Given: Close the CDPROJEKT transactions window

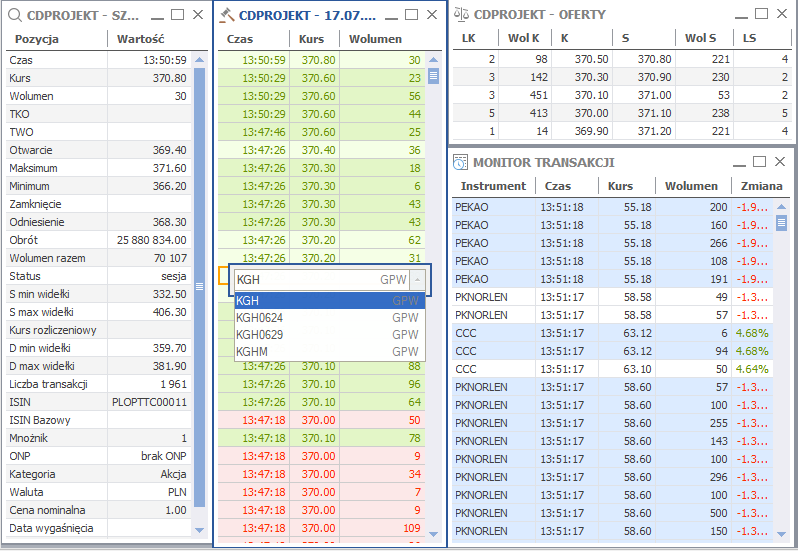Looking at the screenshot, I should tap(432, 15).
